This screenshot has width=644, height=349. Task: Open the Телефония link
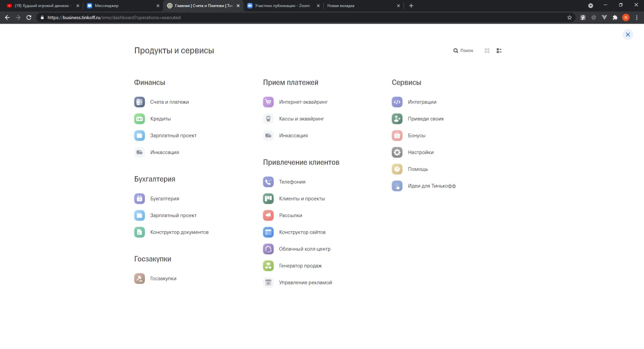[292, 182]
